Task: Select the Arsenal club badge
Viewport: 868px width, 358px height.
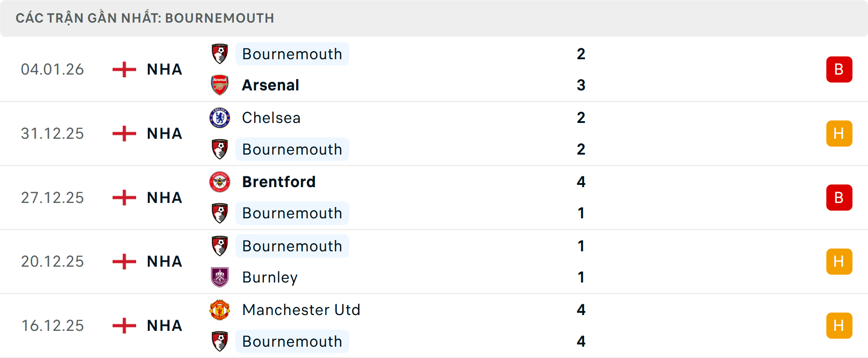Action: [220, 85]
